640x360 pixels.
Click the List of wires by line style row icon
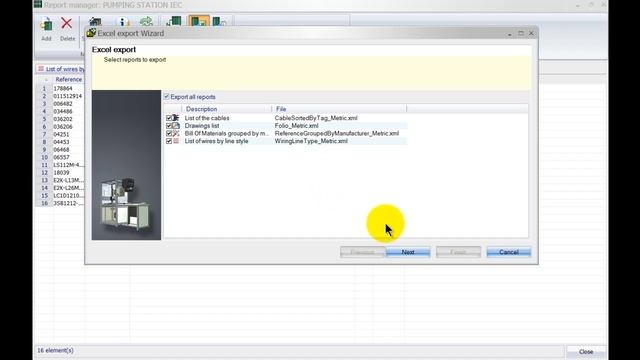coord(176,141)
